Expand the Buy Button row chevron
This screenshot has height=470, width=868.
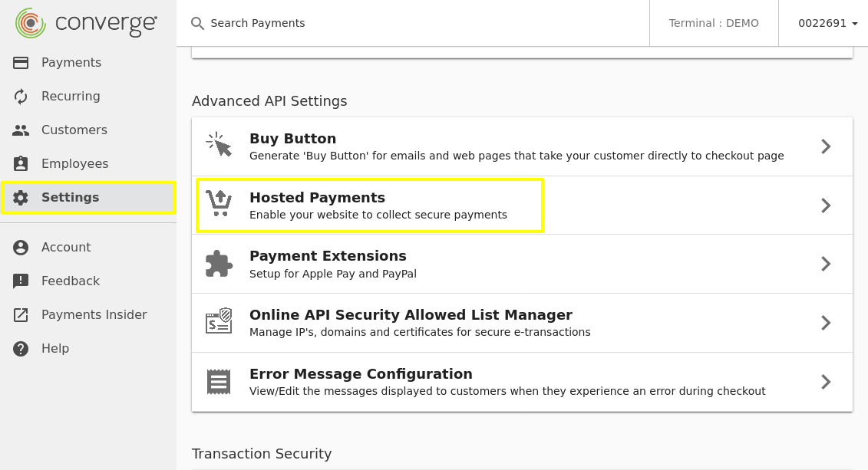(826, 146)
